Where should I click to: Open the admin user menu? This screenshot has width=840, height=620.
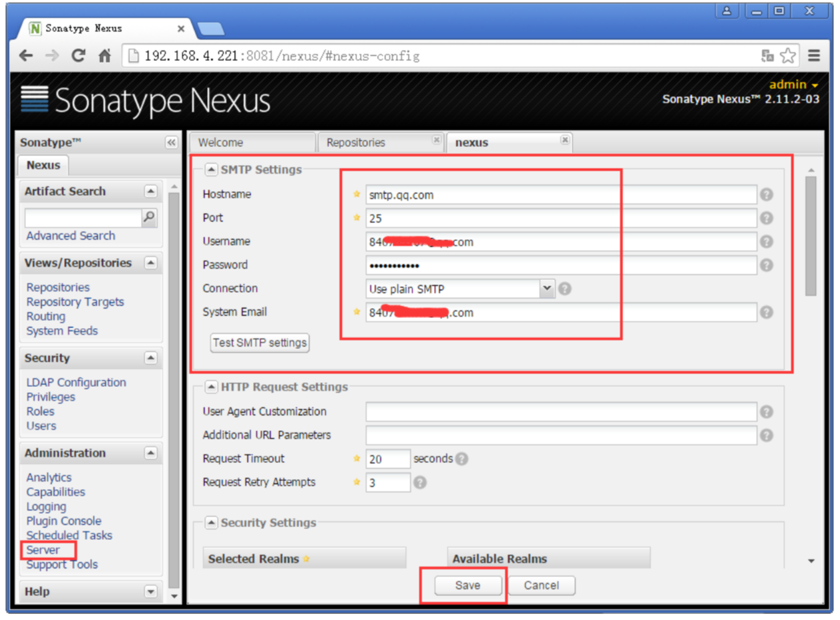point(793,85)
